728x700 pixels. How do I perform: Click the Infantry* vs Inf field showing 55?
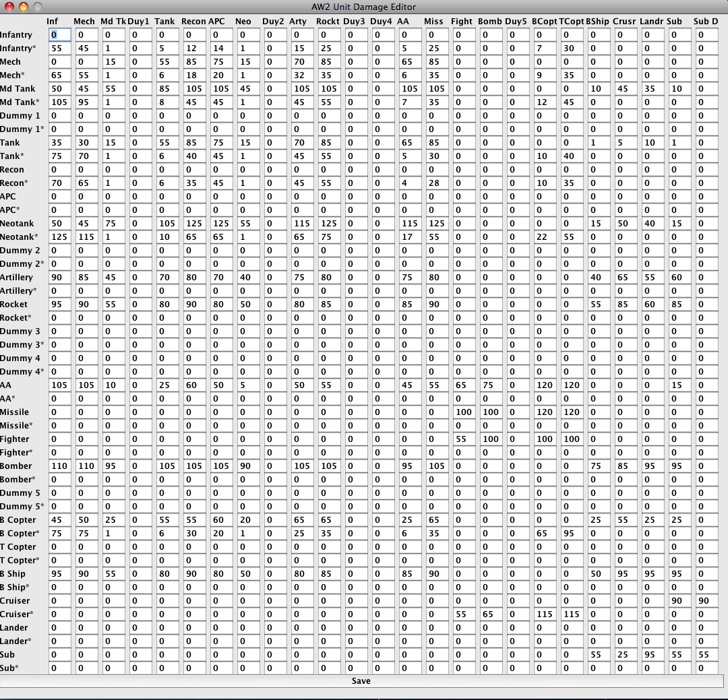(59, 49)
